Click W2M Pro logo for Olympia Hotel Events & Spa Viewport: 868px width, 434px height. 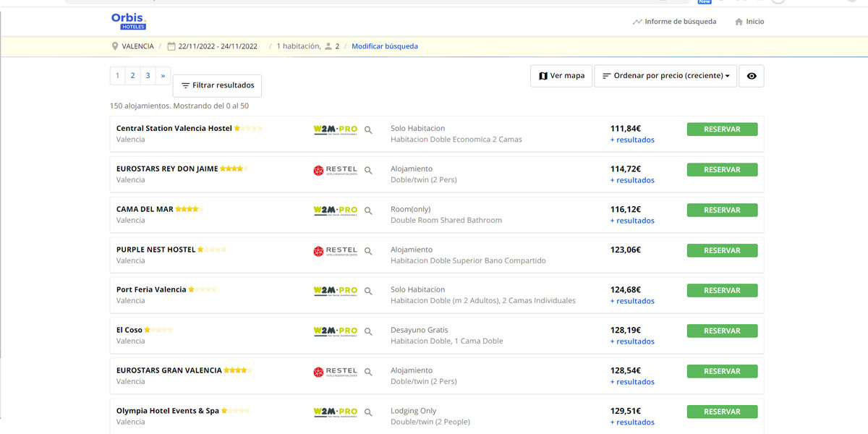tap(336, 412)
